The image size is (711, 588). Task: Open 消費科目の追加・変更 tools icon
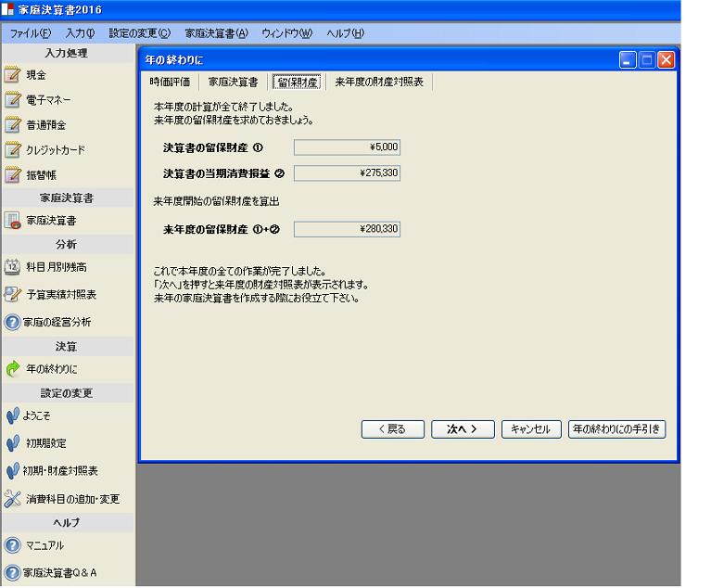coord(13,499)
